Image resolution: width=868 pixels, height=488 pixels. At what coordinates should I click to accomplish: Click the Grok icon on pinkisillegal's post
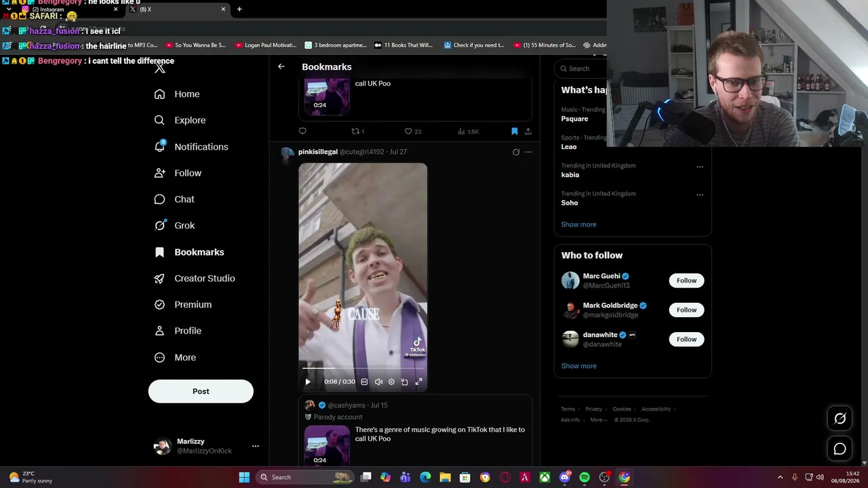516,152
